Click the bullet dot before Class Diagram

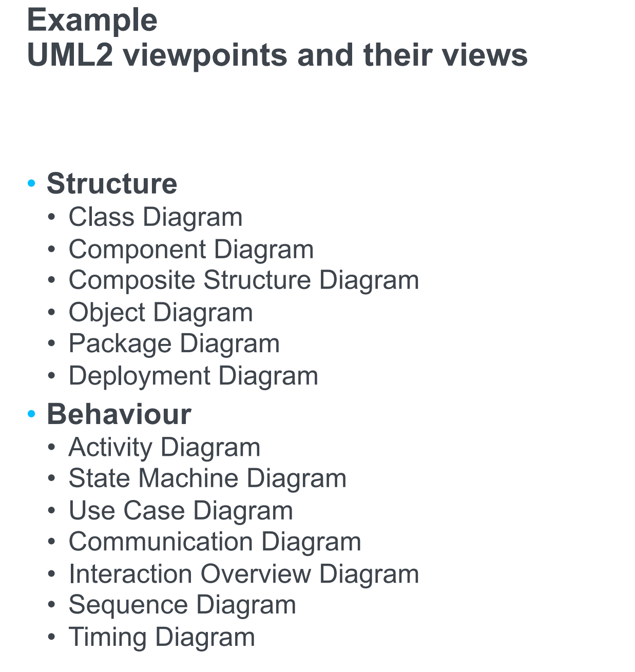coord(51,217)
